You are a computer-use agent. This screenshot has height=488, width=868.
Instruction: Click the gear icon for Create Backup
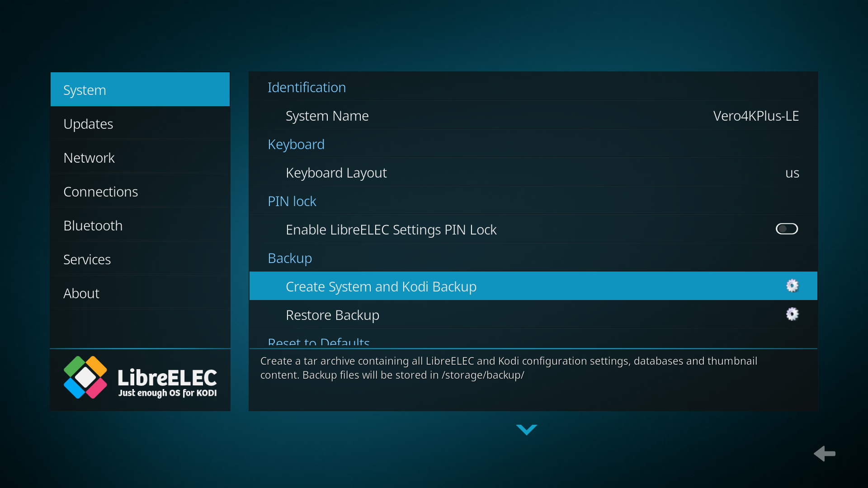pyautogui.click(x=792, y=286)
